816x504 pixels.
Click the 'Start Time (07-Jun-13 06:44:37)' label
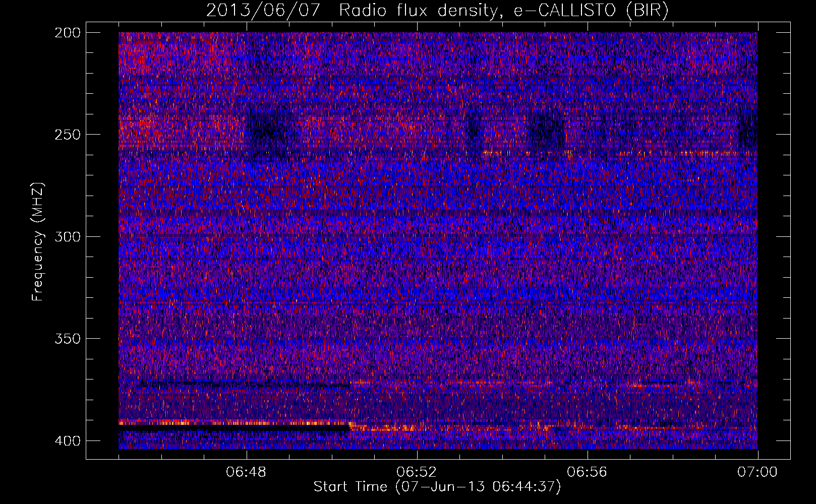[x=437, y=487]
